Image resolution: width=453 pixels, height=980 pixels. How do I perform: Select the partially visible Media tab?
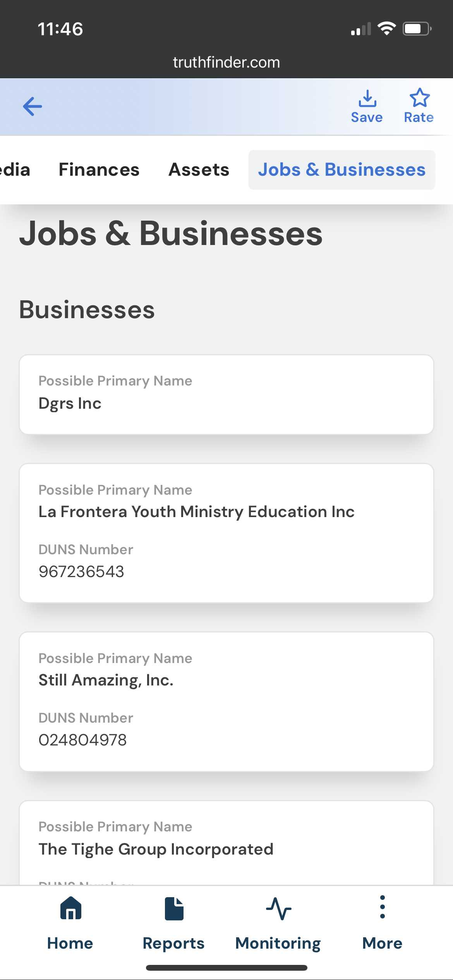pyautogui.click(x=15, y=170)
